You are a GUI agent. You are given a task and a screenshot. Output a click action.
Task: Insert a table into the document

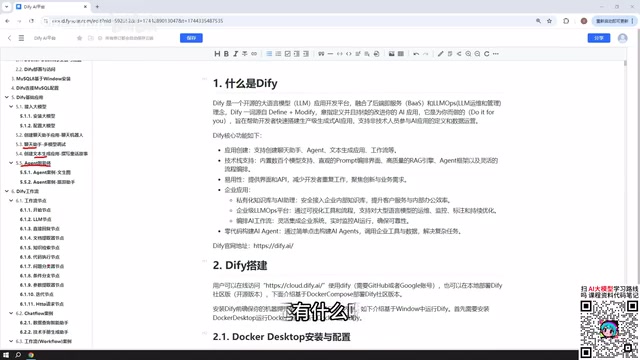click(401, 54)
